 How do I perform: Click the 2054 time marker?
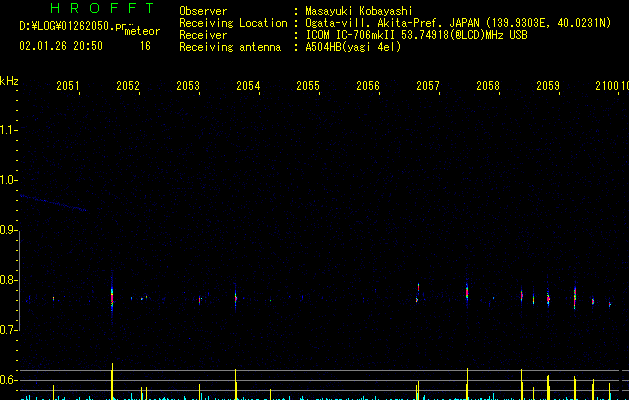248,85
